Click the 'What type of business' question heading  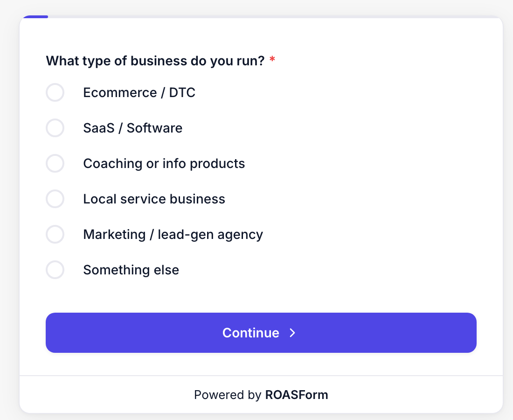(x=155, y=61)
